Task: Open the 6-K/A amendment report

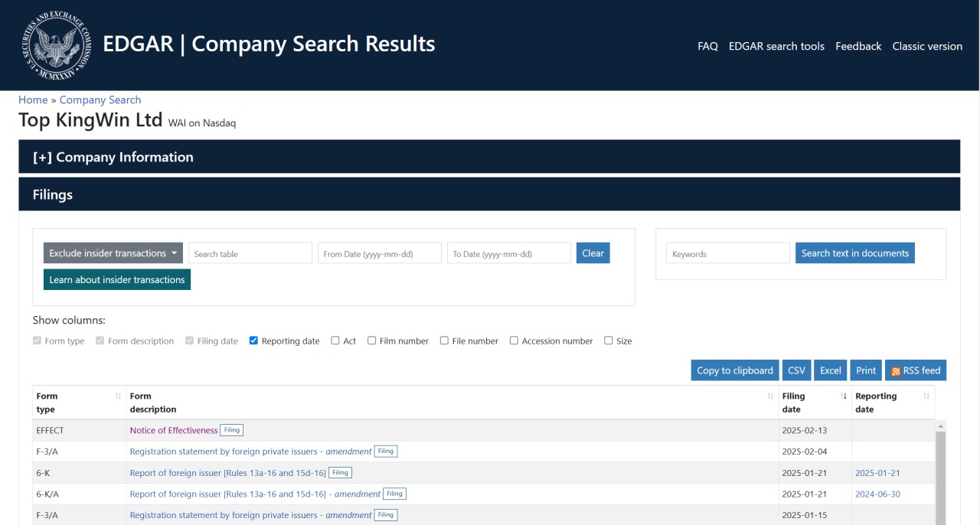Action: 255,494
